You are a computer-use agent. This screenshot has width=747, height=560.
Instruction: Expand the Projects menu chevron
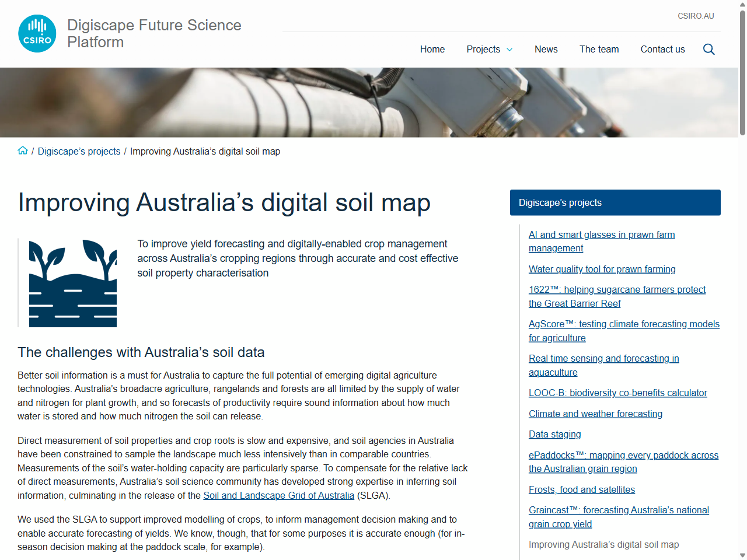(x=509, y=50)
